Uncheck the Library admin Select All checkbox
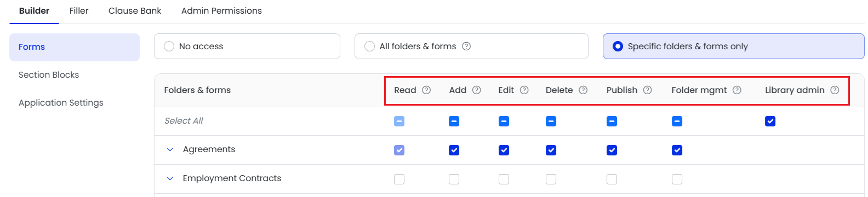Screen dimensions: 868x197 click(770, 121)
